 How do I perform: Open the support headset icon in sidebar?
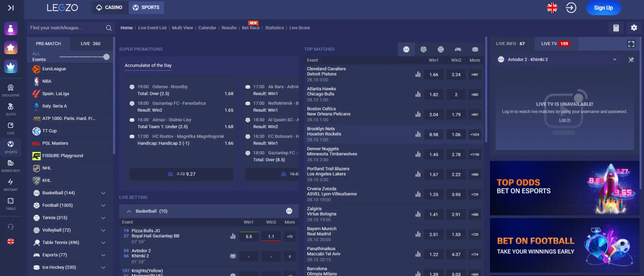(x=11, y=227)
